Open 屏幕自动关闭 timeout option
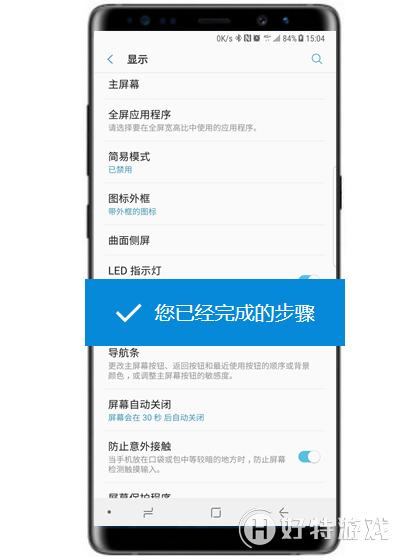 [x=215, y=410]
